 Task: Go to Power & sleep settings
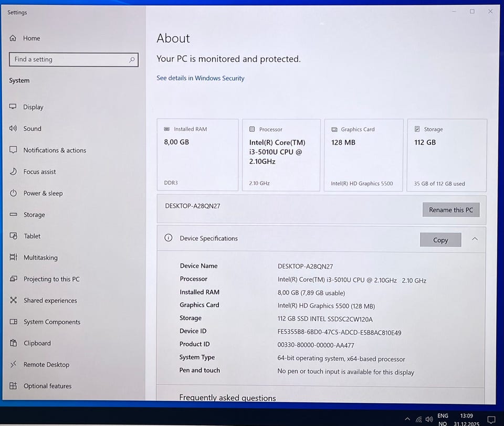(x=43, y=193)
